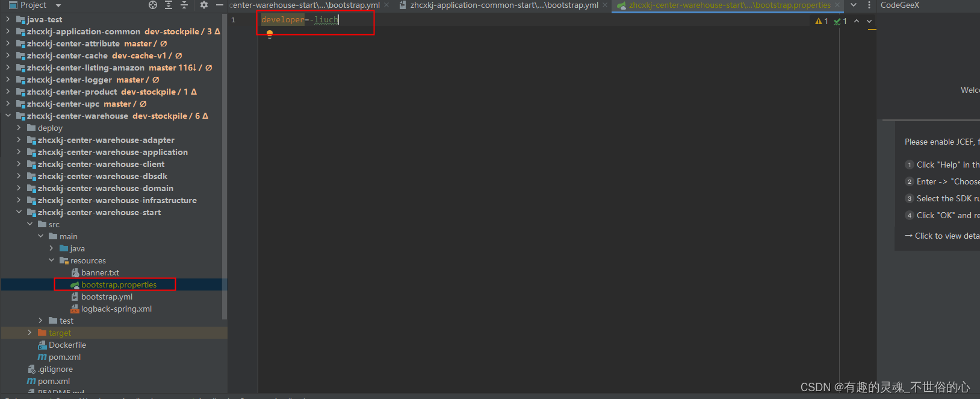Viewport: 980px width, 399px height.
Task: Click the developer=-liuch line in editor
Action: (x=300, y=20)
